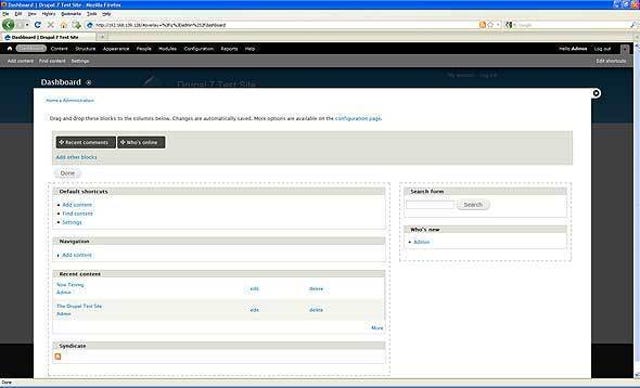This screenshot has width=640, height=388.
Task: Click Log out in the toolbar
Action: pyautogui.click(x=602, y=49)
